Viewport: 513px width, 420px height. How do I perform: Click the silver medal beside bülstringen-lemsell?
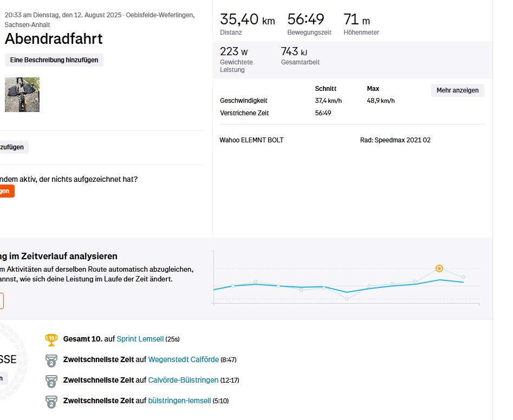coord(51,401)
